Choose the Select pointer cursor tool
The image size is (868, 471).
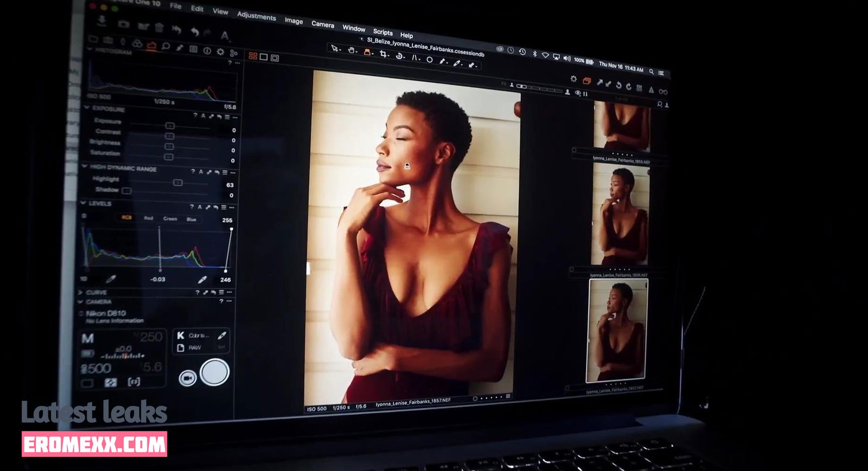tap(335, 49)
